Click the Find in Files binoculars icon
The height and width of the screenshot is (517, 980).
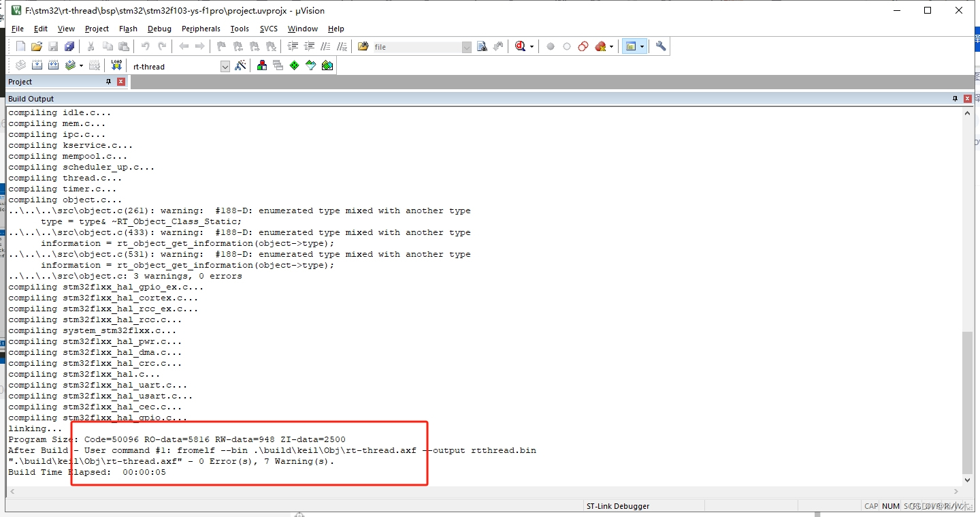point(483,46)
